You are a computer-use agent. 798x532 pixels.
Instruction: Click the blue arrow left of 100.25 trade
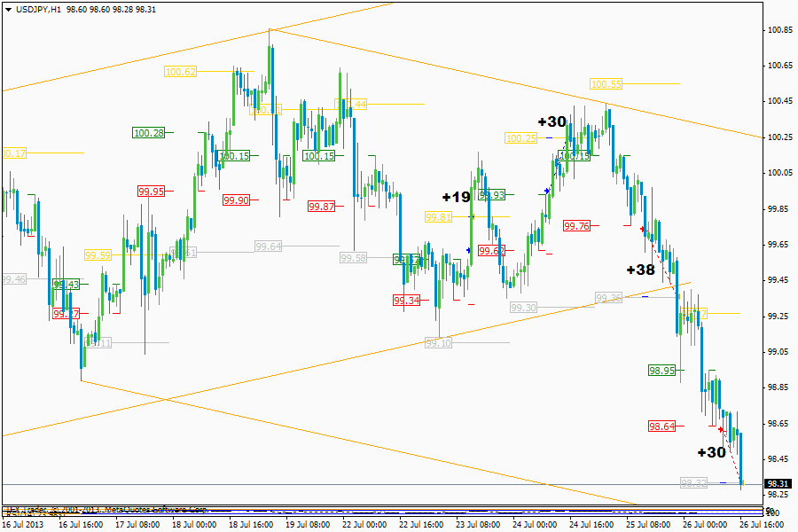click(547, 192)
